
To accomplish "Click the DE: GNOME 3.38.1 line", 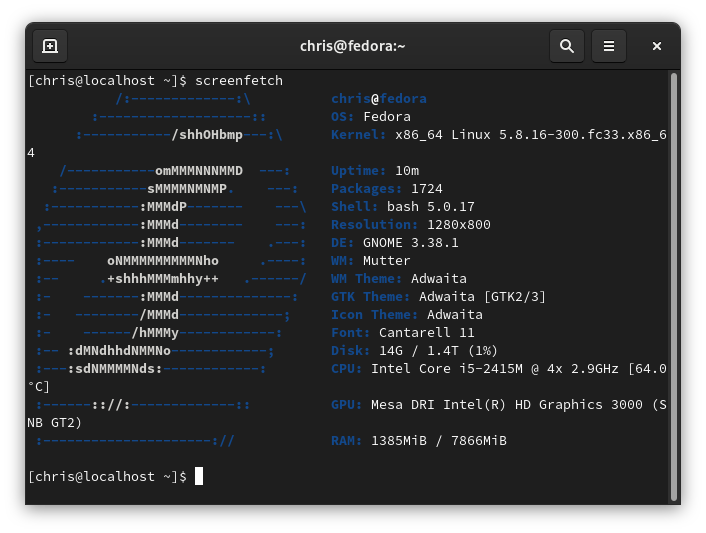I will coord(395,243).
